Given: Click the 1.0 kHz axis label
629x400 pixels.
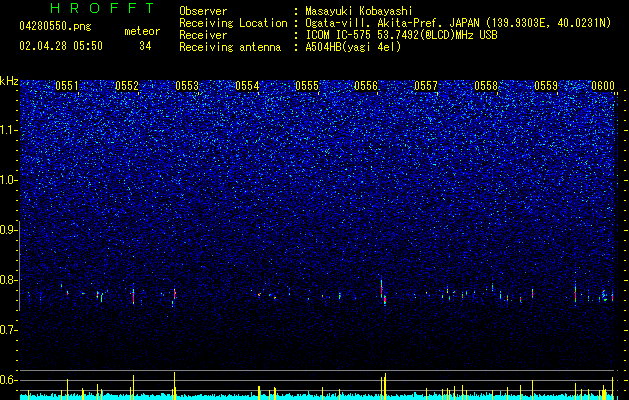Looking at the screenshot, I should click(8, 180).
